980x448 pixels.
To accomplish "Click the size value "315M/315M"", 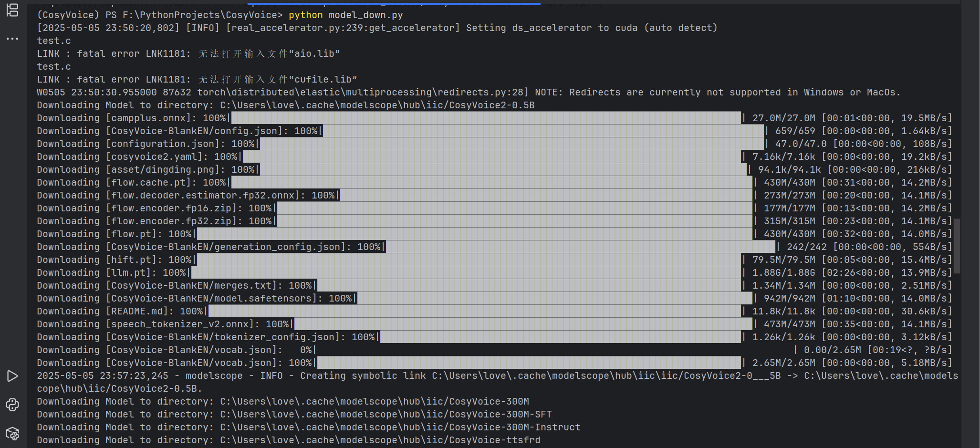I will click(789, 221).
